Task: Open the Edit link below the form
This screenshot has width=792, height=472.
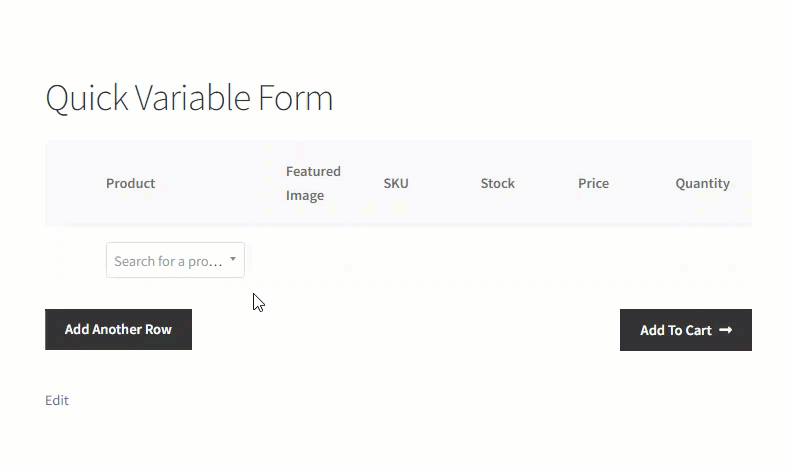Action: coord(57,400)
